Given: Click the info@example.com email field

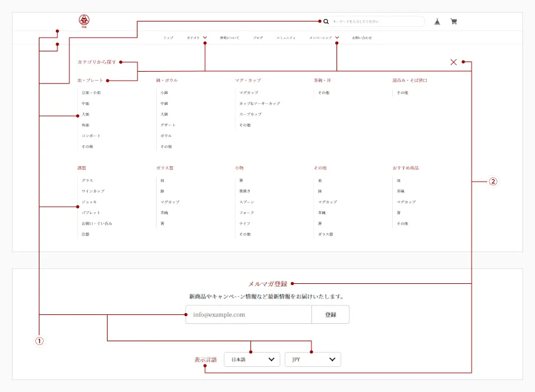Looking at the screenshot, I should (249, 314).
